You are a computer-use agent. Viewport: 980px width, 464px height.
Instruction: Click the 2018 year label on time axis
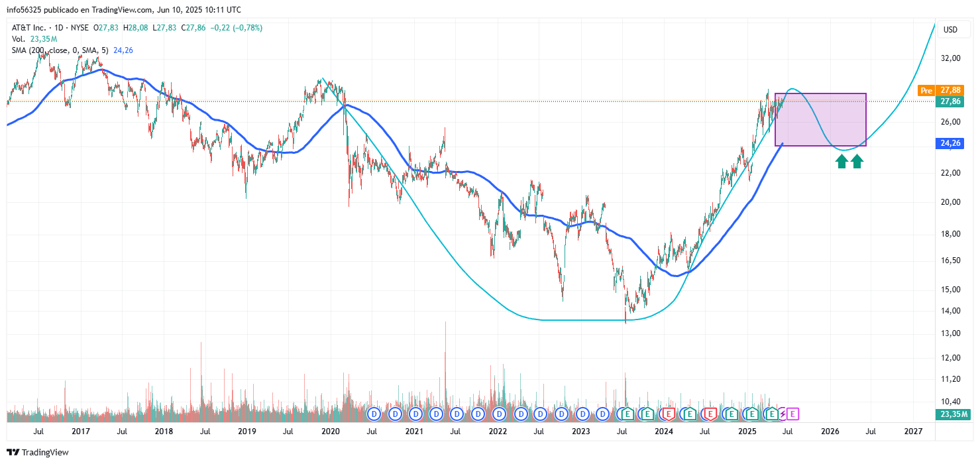point(164,432)
